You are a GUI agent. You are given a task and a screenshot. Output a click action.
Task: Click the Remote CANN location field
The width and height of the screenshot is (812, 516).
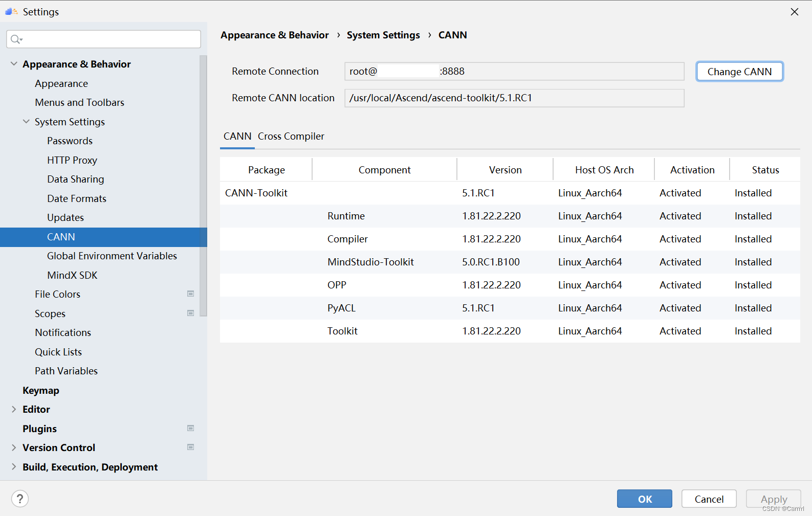click(x=514, y=98)
